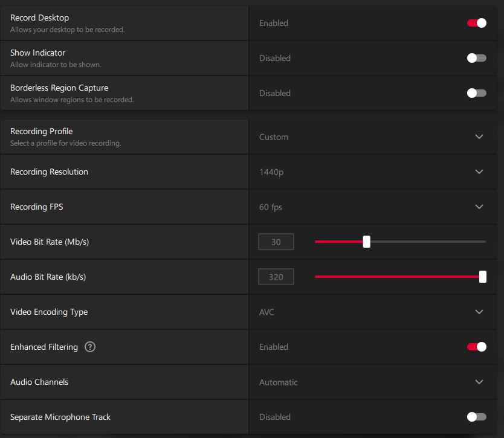The width and height of the screenshot is (504, 438).
Task: Focus the Audio Bit Rate value field
Action: pyautogui.click(x=276, y=277)
